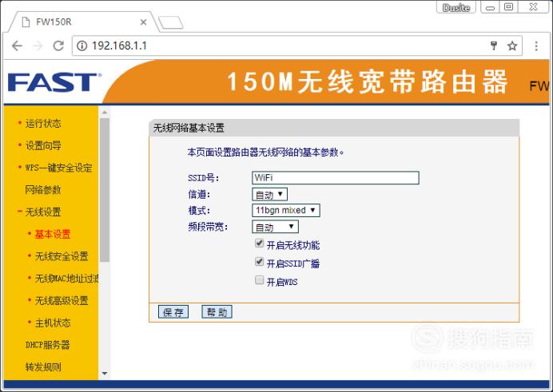Screen dimensions: 553x392
Task: Minimize the browser window
Action: click(490, 7)
